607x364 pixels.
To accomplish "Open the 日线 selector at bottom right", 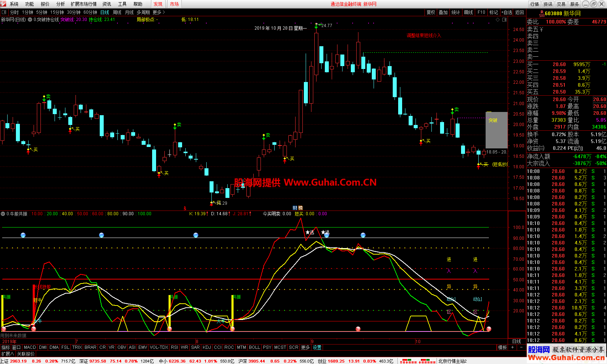I will coord(517,341).
